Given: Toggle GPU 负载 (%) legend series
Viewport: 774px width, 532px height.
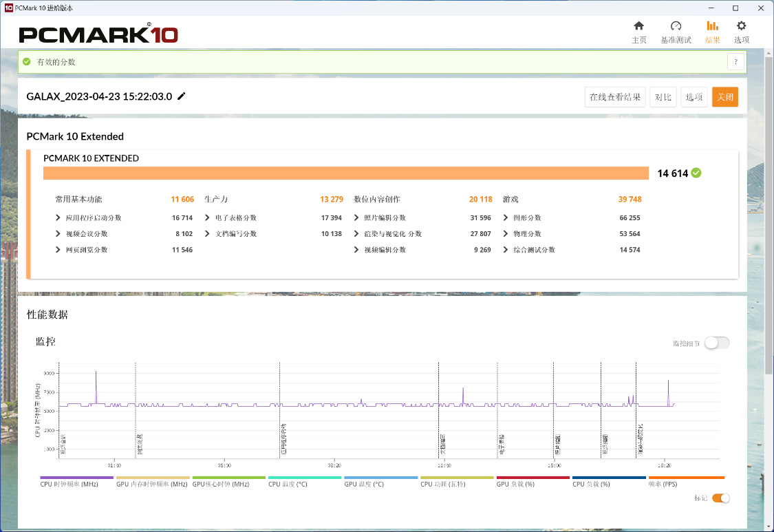Looking at the screenshot, I should tap(533, 482).
